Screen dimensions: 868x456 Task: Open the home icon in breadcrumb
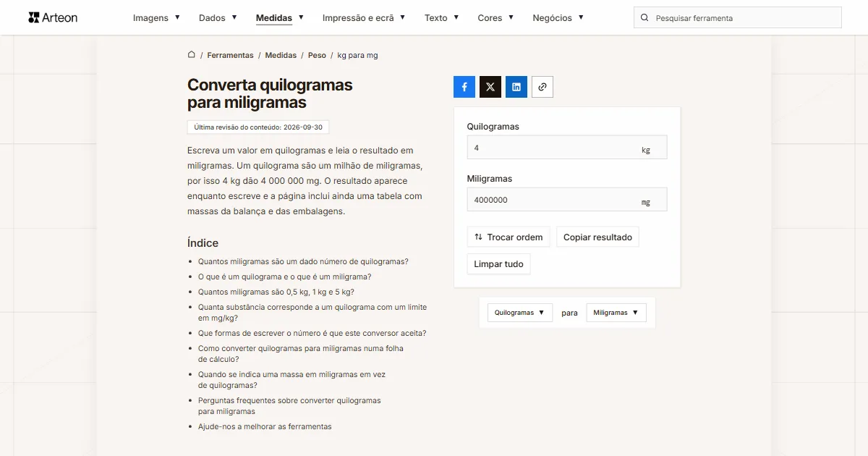(192, 54)
